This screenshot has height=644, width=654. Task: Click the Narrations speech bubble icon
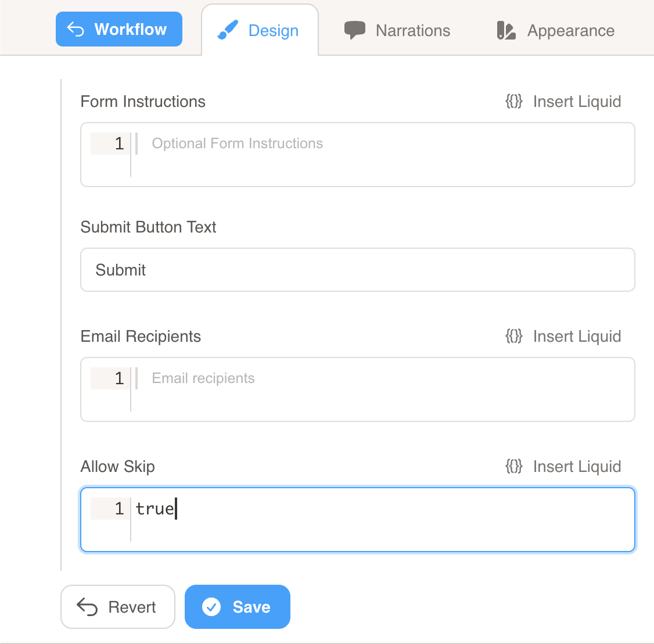(354, 30)
